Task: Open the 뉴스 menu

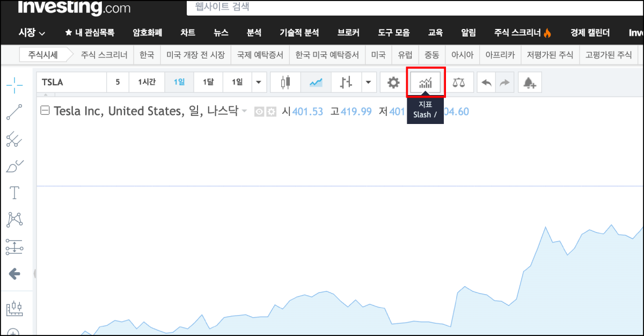Action: pos(221,33)
